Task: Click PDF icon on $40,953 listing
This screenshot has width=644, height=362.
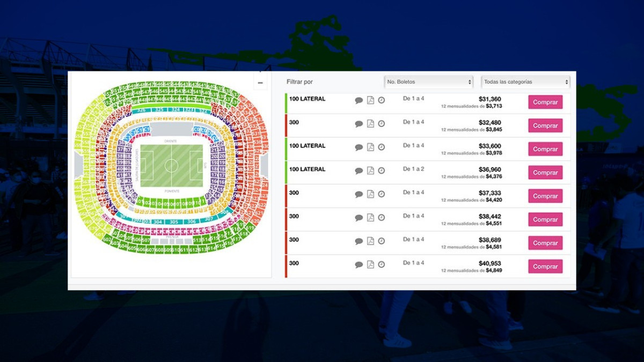Action: pyautogui.click(x=370, y=264)
